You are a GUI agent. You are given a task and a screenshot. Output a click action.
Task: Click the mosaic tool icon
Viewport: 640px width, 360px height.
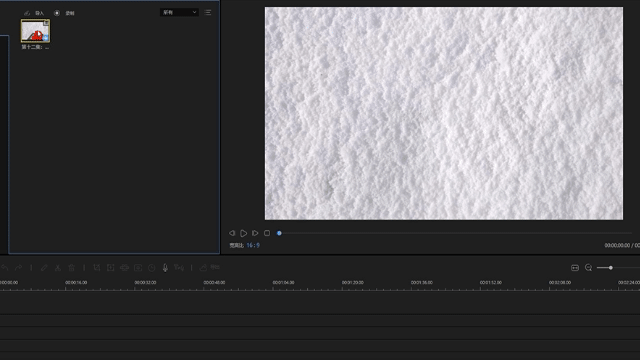[124, 268]
